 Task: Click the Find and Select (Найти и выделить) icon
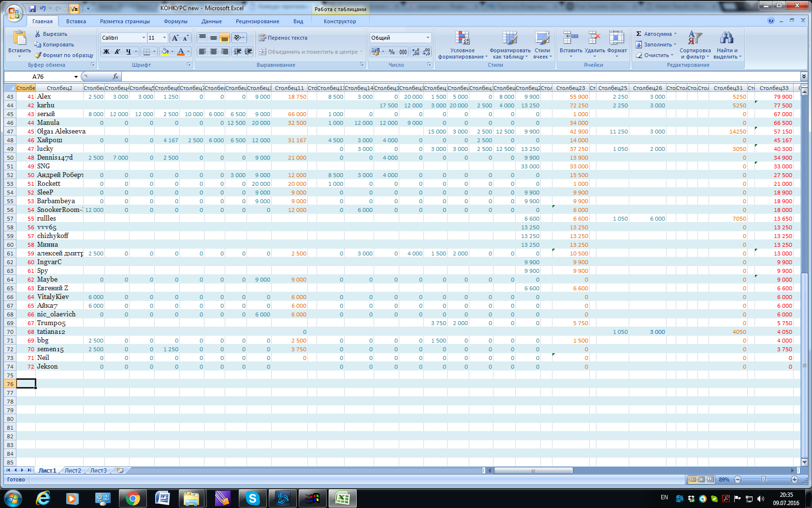click(x=726, y=39)
